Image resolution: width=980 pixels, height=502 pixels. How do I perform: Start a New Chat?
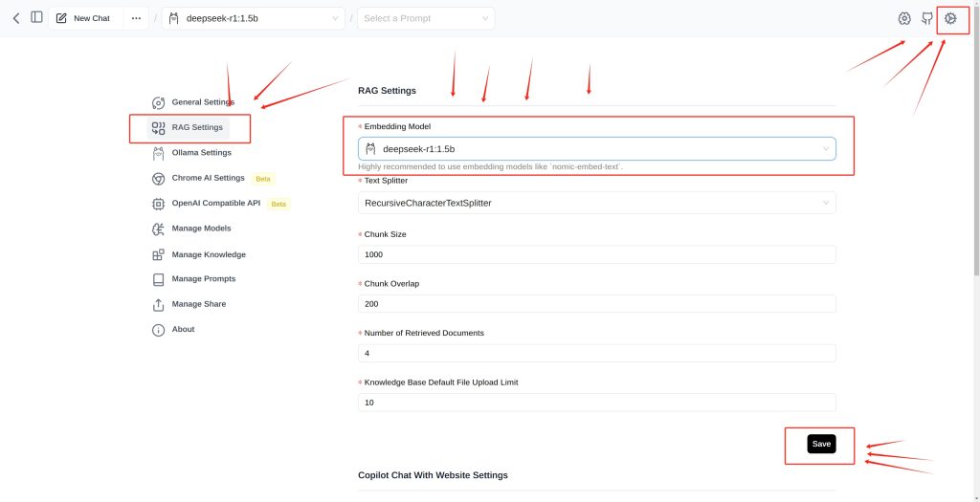coord(85,18)
